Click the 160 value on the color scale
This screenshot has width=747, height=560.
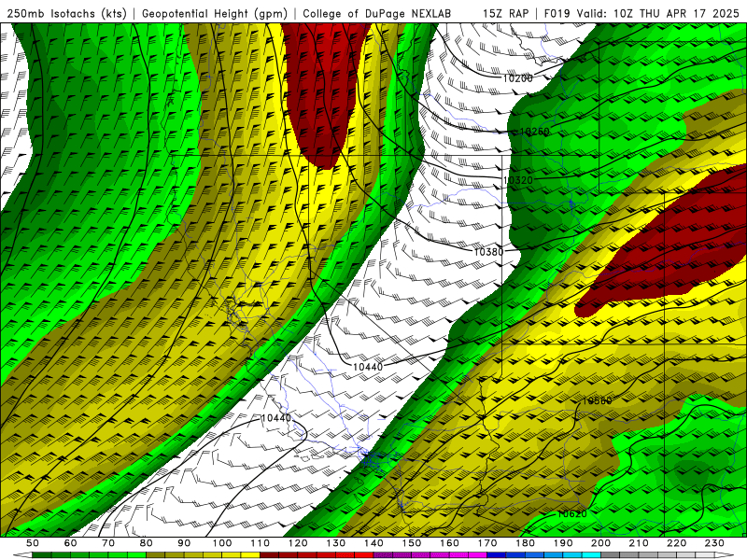point(449,543)
